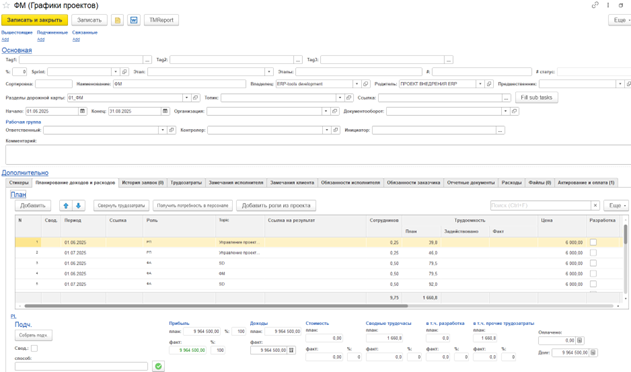Image resolution: width=631 pixels, height=372 pixels.
Task: Toggle the Свод. checkbox under Подч.
Action: [34, 349]
